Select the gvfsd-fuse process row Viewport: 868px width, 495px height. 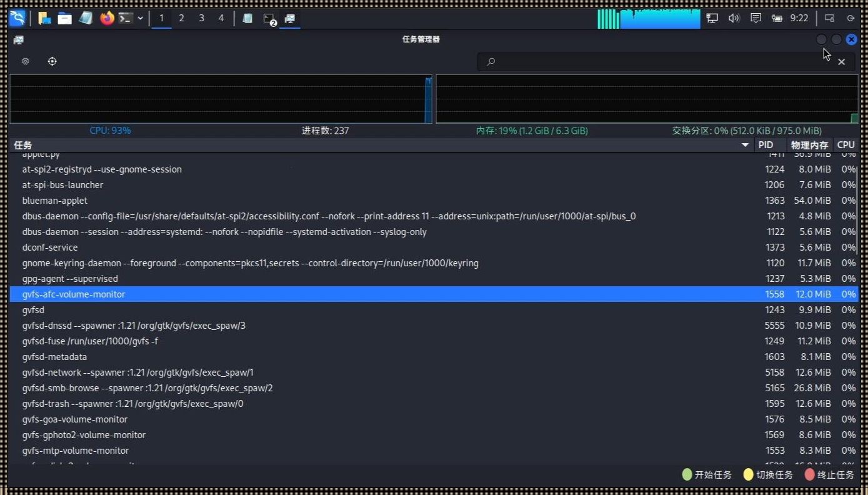(x=434, y=341)
